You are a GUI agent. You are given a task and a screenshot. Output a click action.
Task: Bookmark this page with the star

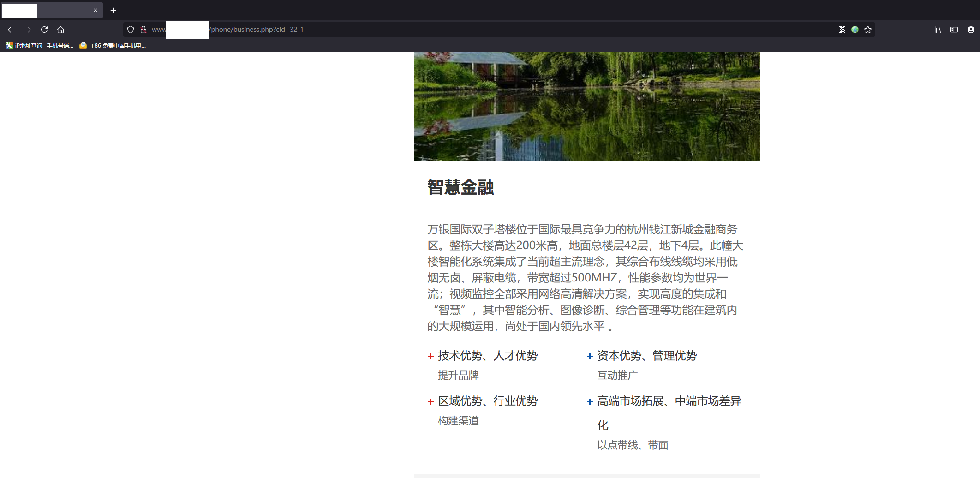point(868,30)
